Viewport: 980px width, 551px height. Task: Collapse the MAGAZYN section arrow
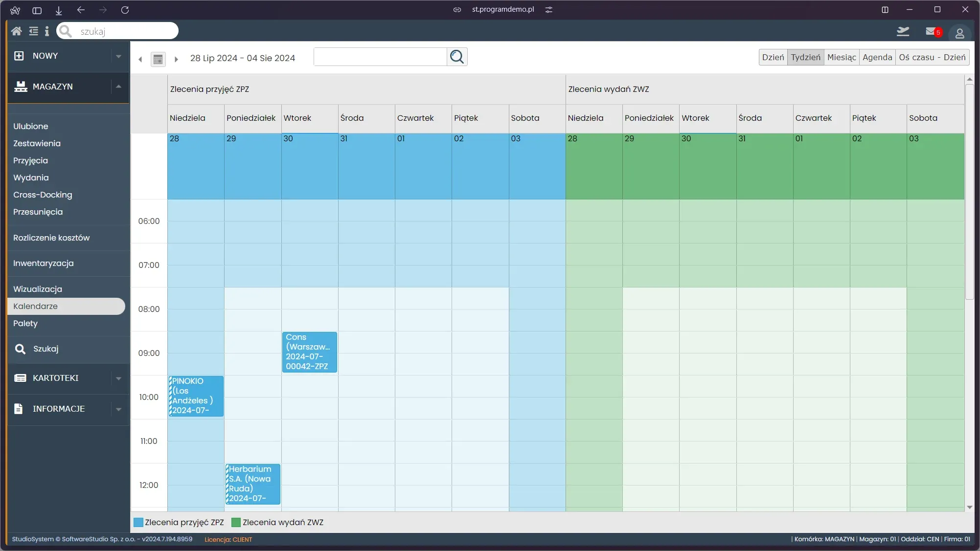118,87
